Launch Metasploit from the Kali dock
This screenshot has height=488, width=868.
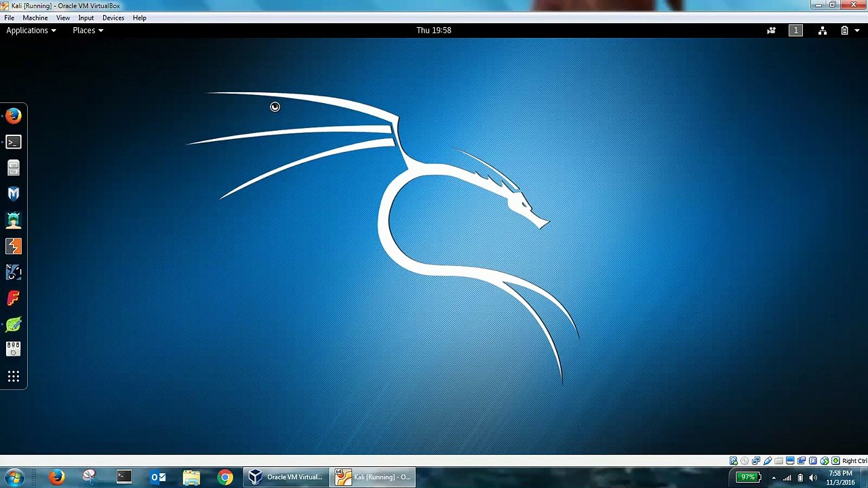click(14, 194)
